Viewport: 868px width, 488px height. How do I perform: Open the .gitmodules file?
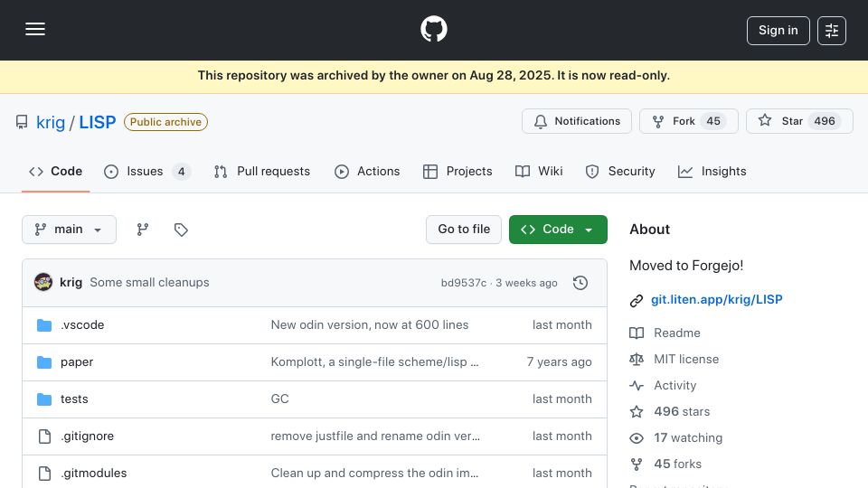[93, 473]
